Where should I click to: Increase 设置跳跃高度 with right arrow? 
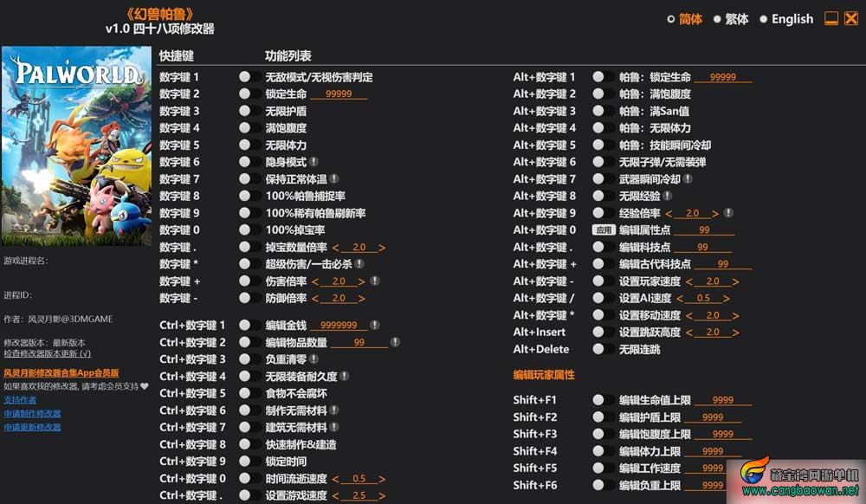pyautogui.click(x=735, y=333)
